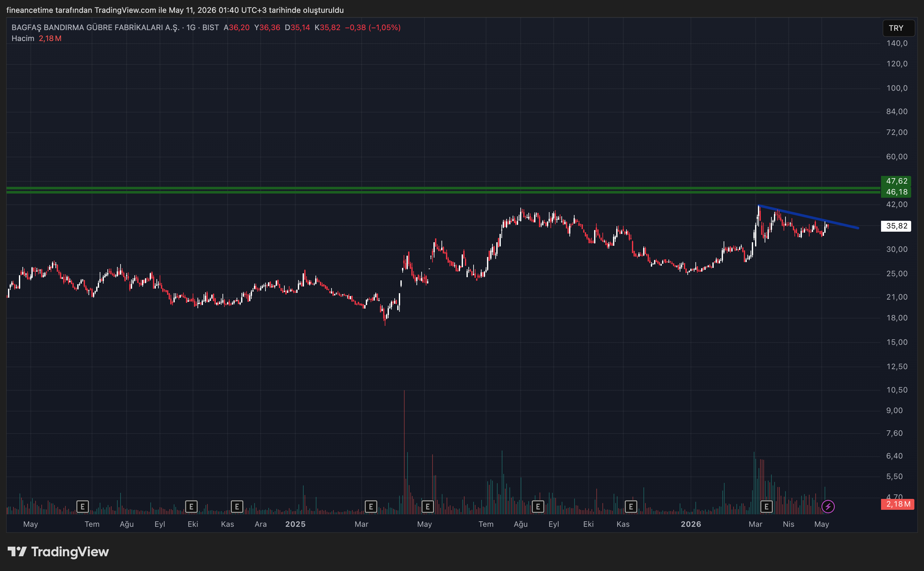Click the 9,00 price axis label

[895, 411]
